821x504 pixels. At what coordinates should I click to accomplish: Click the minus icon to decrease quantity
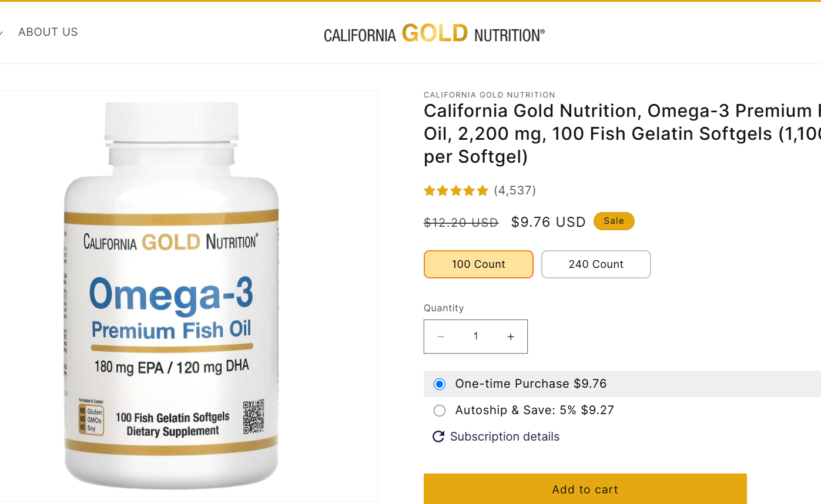[x=441, y=337]
